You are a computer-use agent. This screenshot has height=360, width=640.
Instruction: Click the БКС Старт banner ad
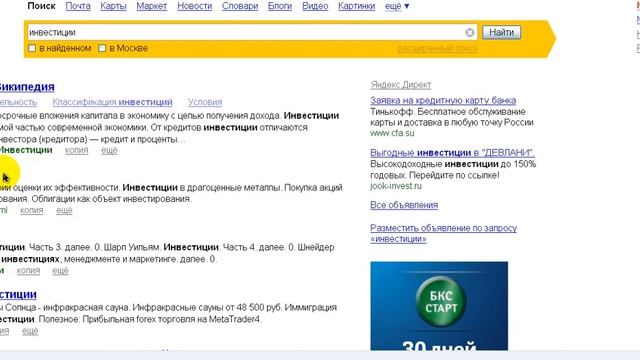439,306
